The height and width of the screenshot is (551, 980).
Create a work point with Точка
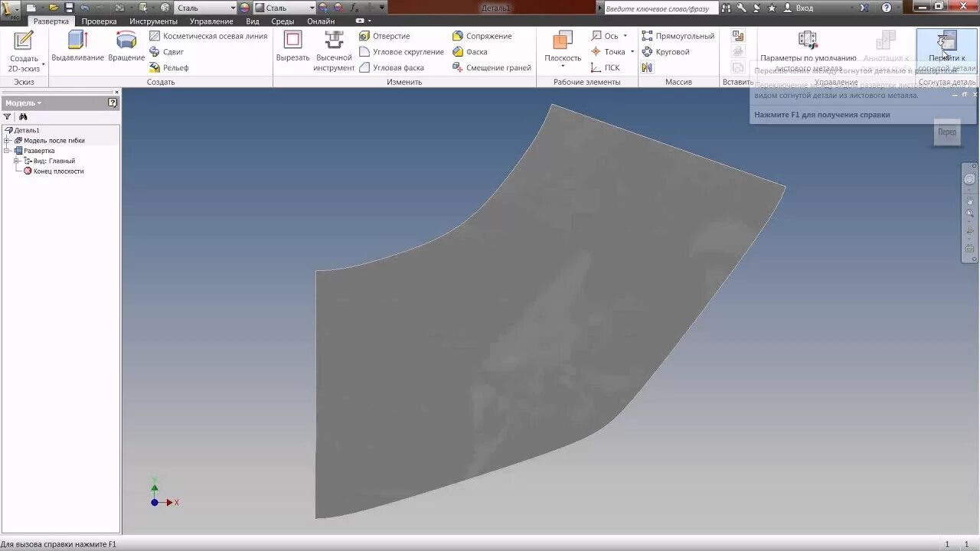coord(608,52)
